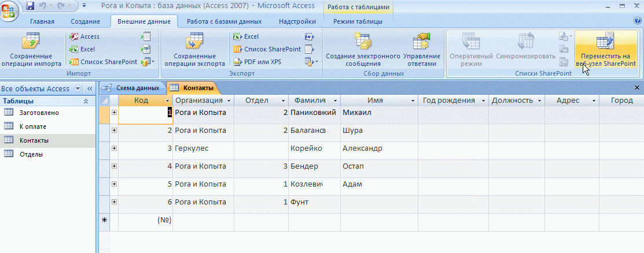
Task: Expand the subdatasheet for Паниковский row
Action: (x=114, y=113)
